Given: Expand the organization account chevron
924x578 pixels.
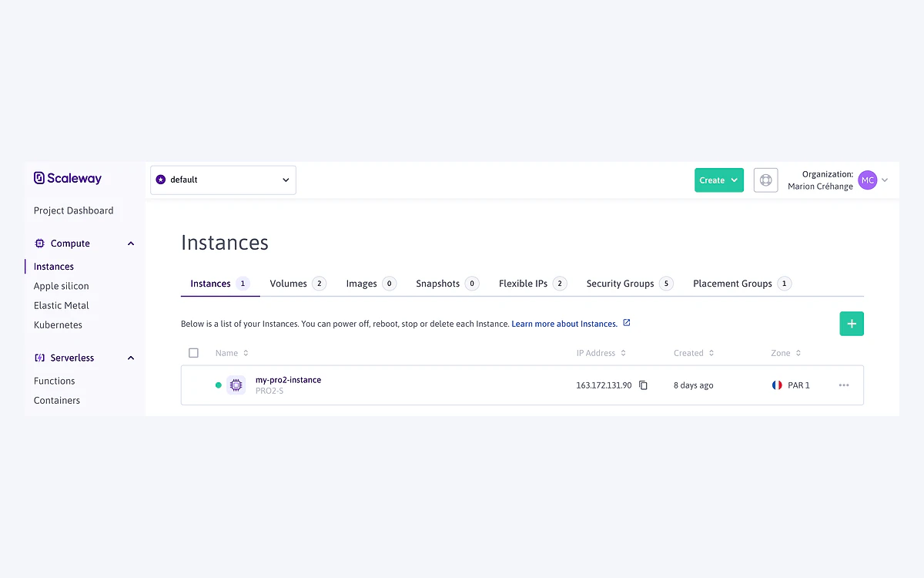Looking at the screenshot, I should pyautogui.click(x=885, y=180).
